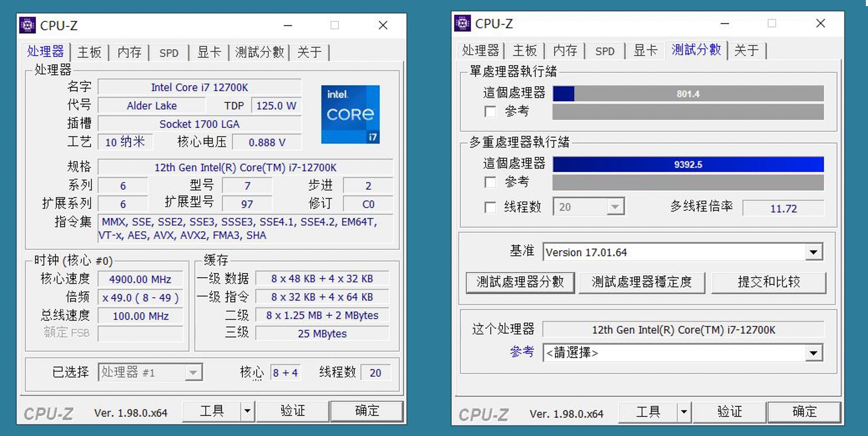The width and height of the screenshot is (868, 436).
Task: Select 測試分數 tab in right window
Action: tap(696, 50)
